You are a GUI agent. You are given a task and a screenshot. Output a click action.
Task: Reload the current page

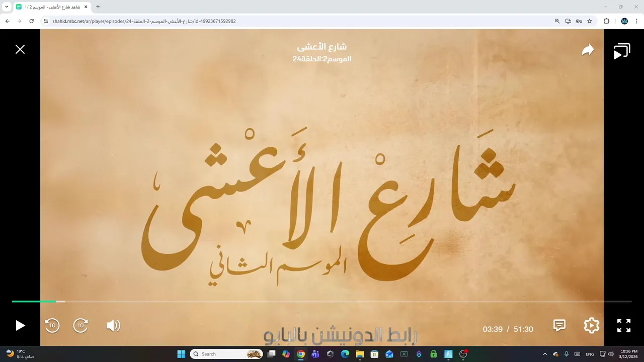[x=31, y=21]
